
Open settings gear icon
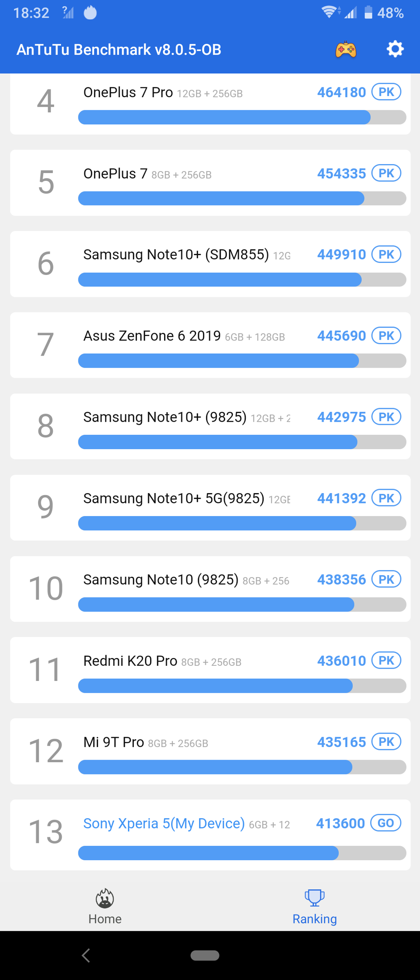click(395, 49)
